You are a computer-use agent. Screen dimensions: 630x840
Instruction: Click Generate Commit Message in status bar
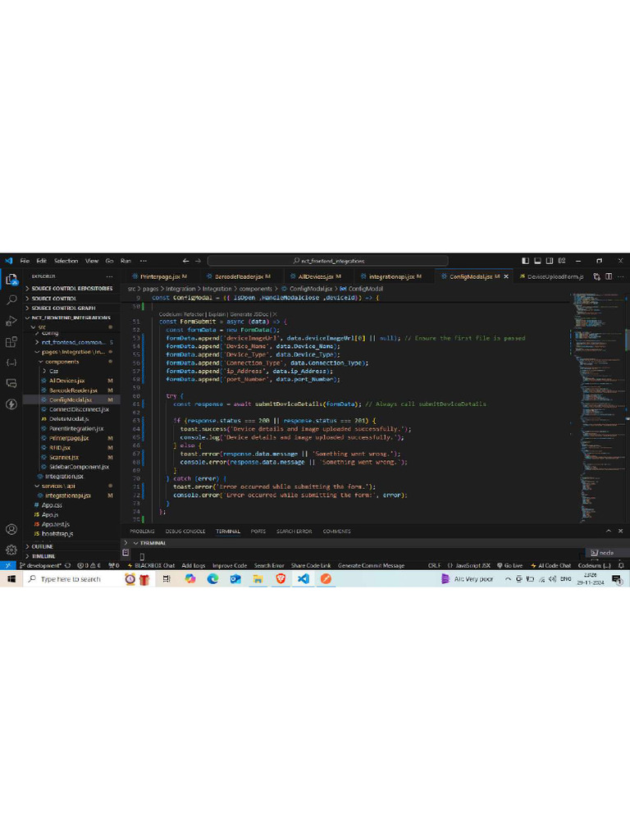[372, 565]
